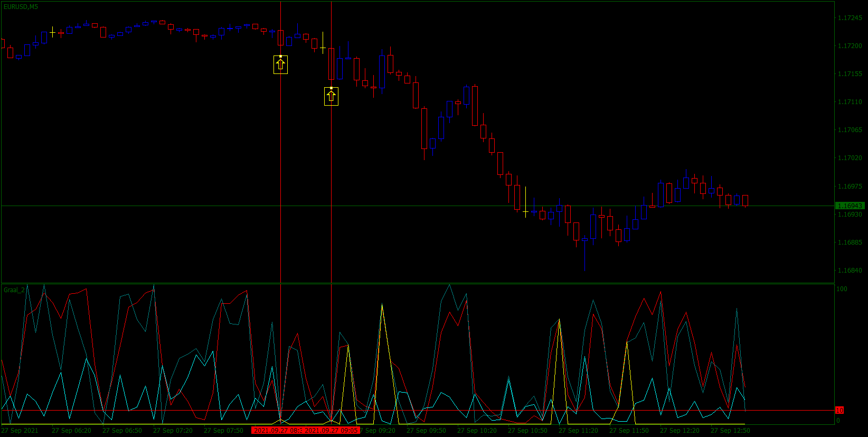Click price scale value 1.17065
Screen dimensions: 868x437
coord(850,130)
